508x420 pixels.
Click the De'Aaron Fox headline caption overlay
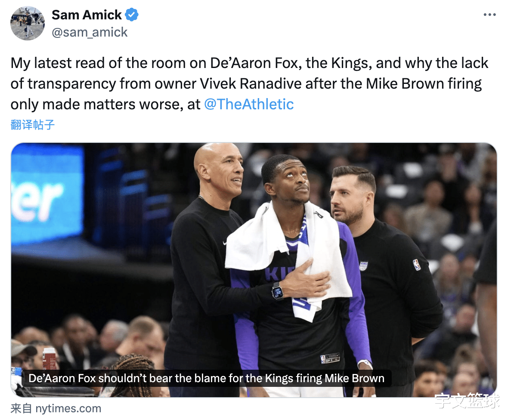tap(206, 378)
